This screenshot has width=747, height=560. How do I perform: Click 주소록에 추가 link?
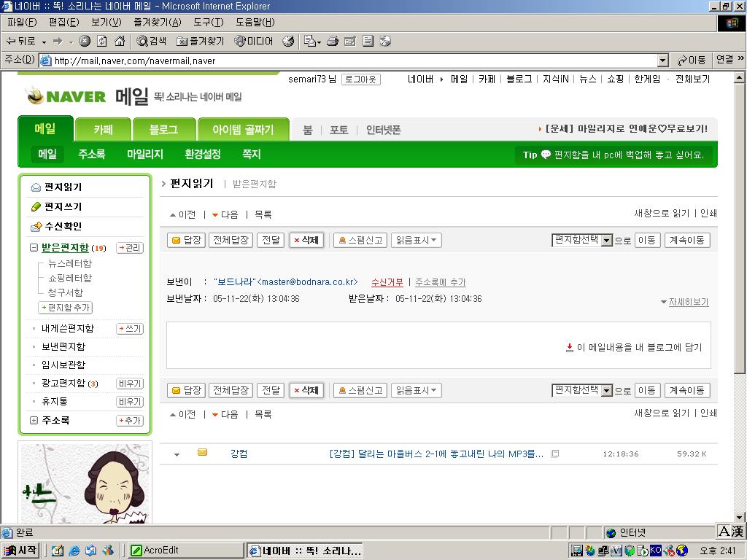(x=440, y=282)
